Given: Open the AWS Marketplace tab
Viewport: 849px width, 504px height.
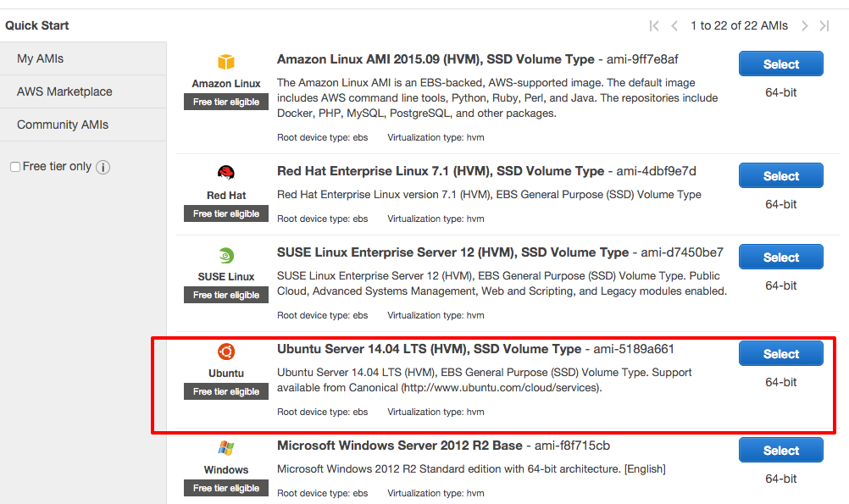Looking at the screenshot, I should [x=83, y=91].
